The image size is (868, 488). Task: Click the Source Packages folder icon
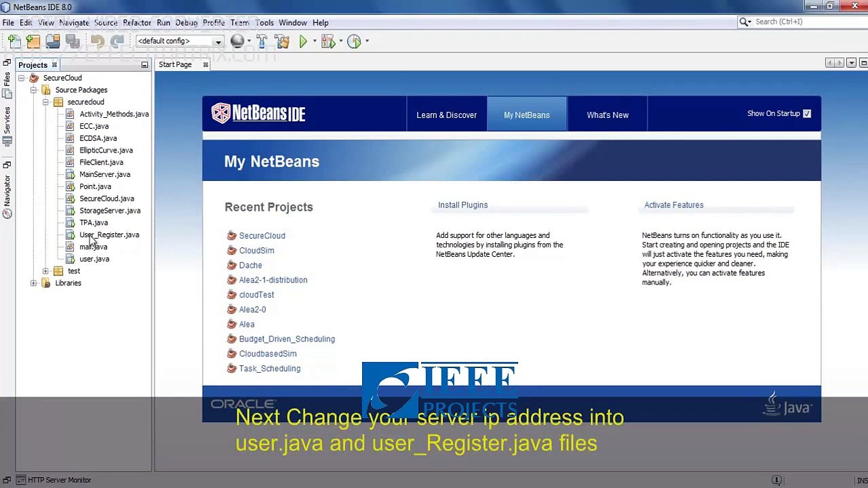(46, 90)
